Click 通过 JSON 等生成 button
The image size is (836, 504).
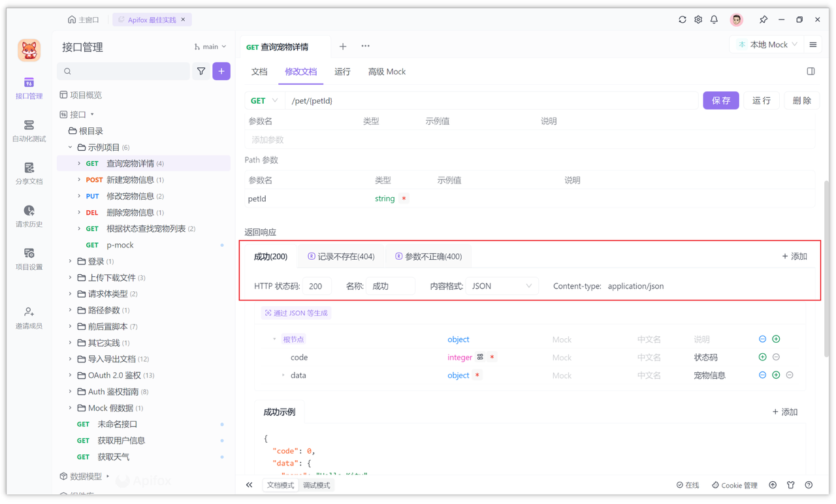pos(297,313)
